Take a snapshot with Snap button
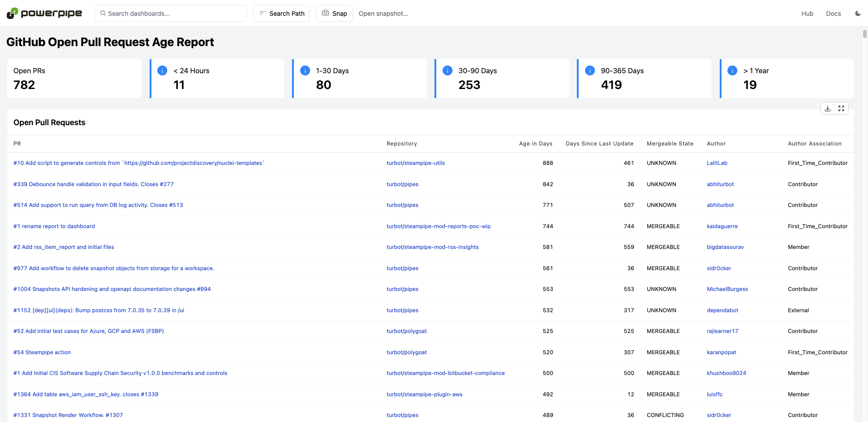Image resolution: width=868 pixels, height=422 pixels. click(334, 14)
